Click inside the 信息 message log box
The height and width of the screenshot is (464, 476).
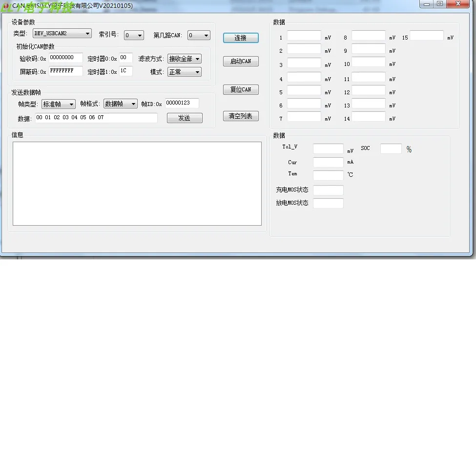pos(137,184)
